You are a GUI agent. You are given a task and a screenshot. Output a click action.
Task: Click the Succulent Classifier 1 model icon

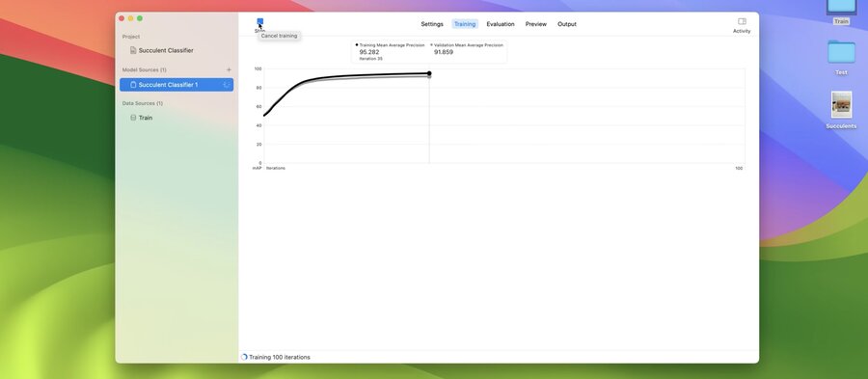pos(133,85)
